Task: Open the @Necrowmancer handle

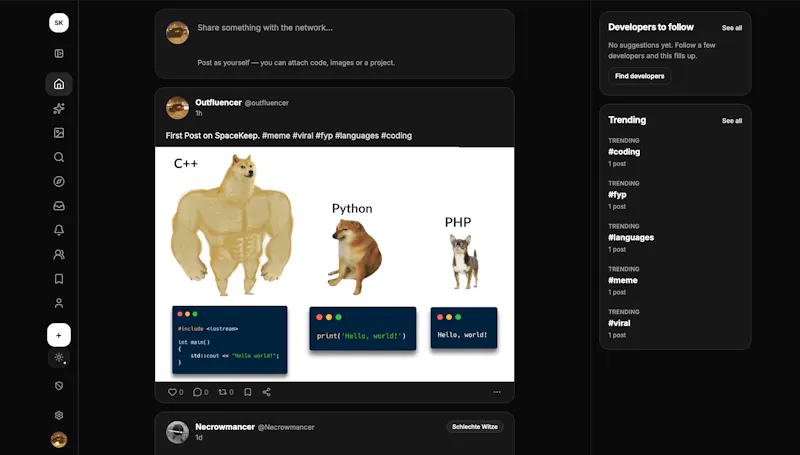Action: 286,427
